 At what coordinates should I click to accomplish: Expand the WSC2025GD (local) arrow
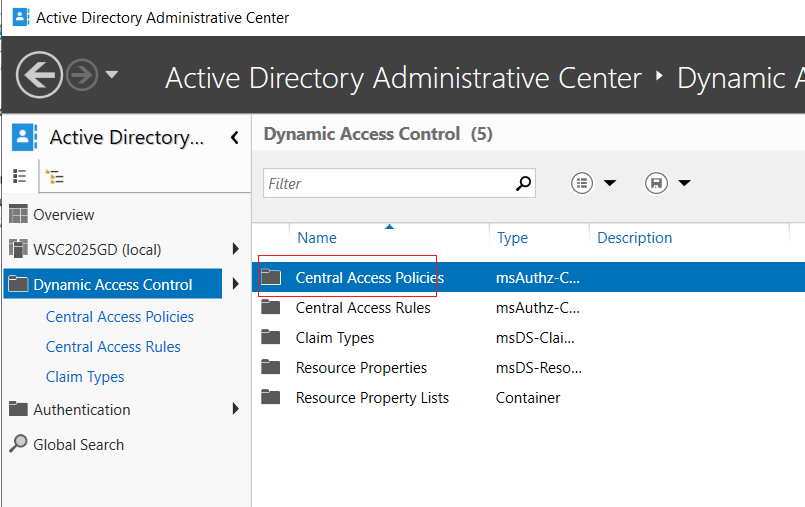pos(236,249)
